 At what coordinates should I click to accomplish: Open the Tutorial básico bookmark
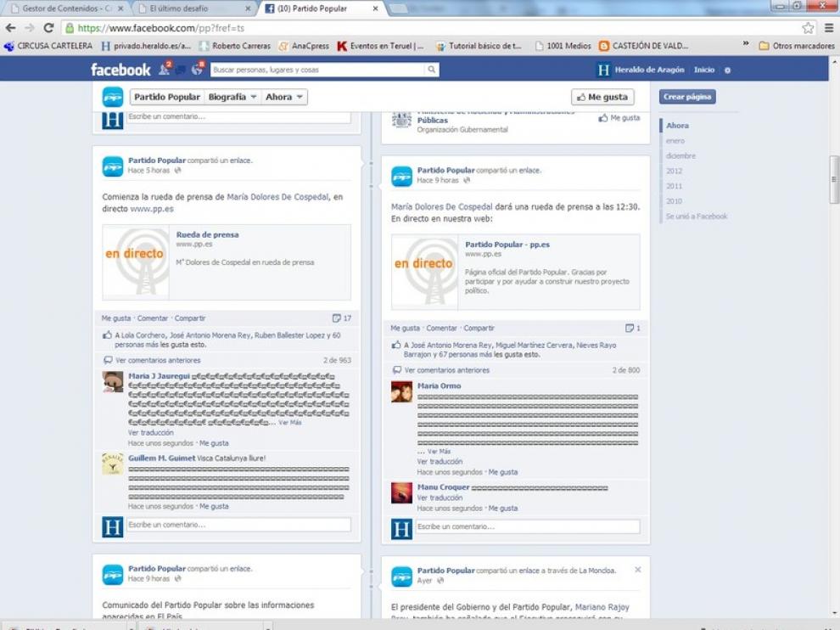(479, 46)
